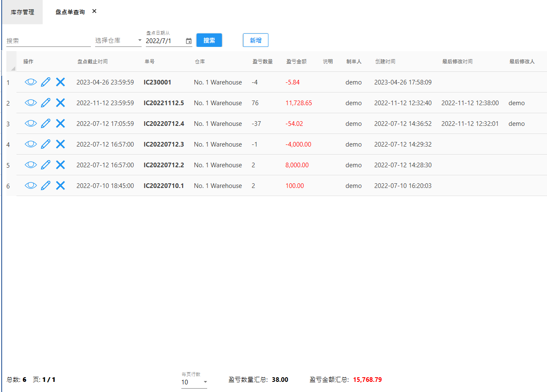Delete order IC20220710.1 using X icon

click(60, 185)
